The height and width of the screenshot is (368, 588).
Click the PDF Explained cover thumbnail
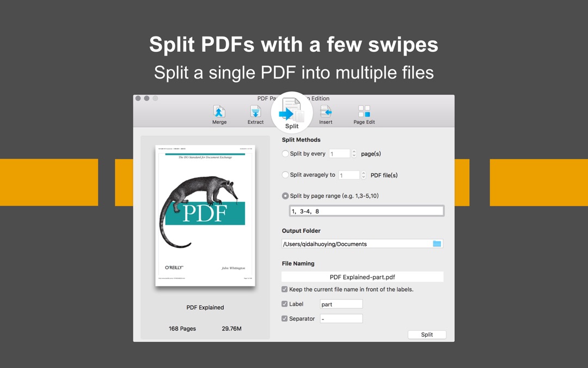(205, 215)
